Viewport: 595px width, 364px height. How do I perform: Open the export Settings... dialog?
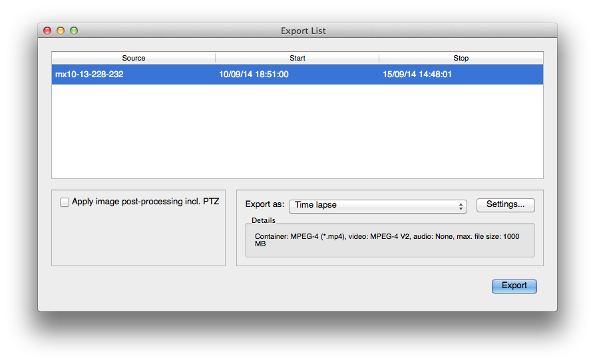505,205
